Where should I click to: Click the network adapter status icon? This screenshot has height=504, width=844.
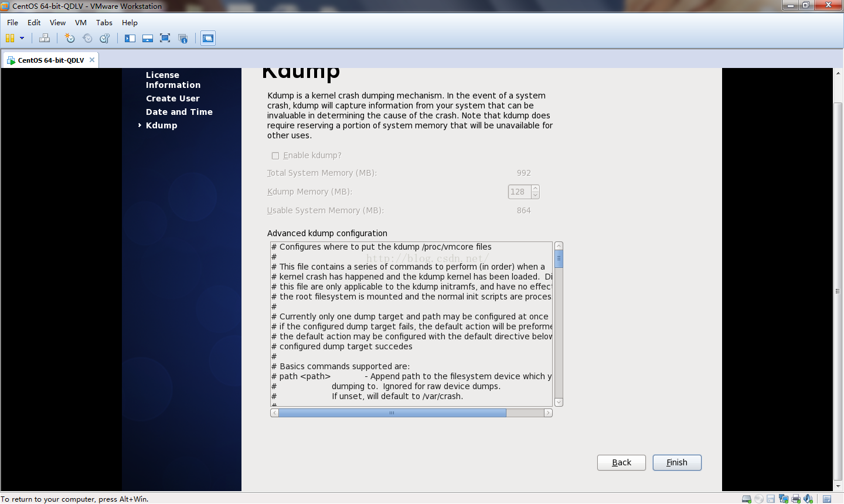(784, 499)
